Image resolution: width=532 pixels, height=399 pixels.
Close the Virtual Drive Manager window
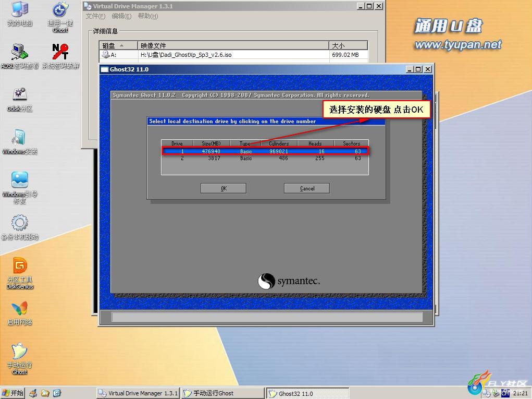tap(379, 6)
